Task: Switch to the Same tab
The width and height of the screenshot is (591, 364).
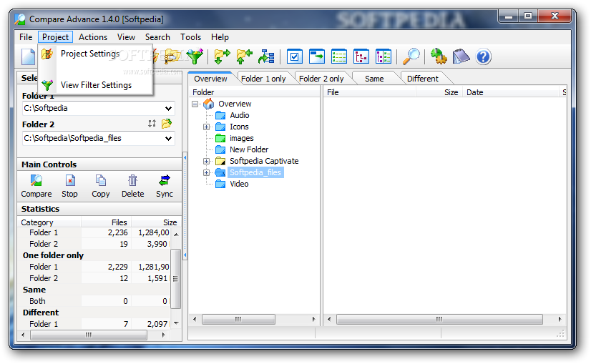Action: pos(374,79)
